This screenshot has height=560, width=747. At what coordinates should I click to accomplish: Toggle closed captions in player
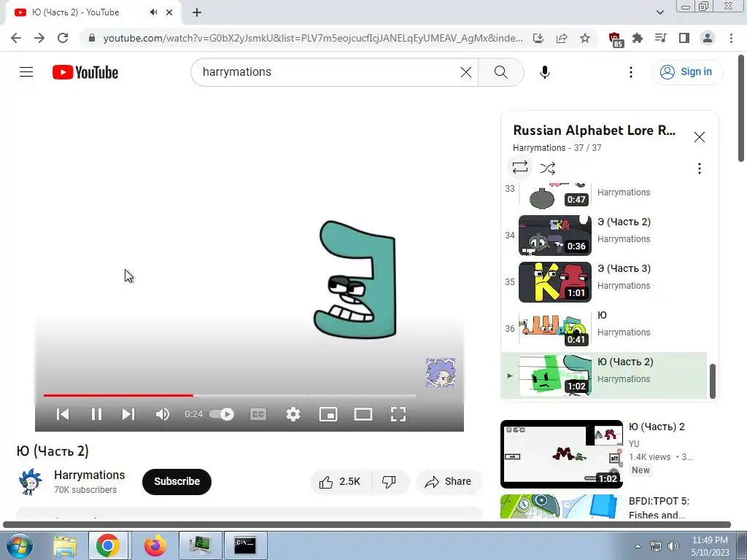coord(258,414)
